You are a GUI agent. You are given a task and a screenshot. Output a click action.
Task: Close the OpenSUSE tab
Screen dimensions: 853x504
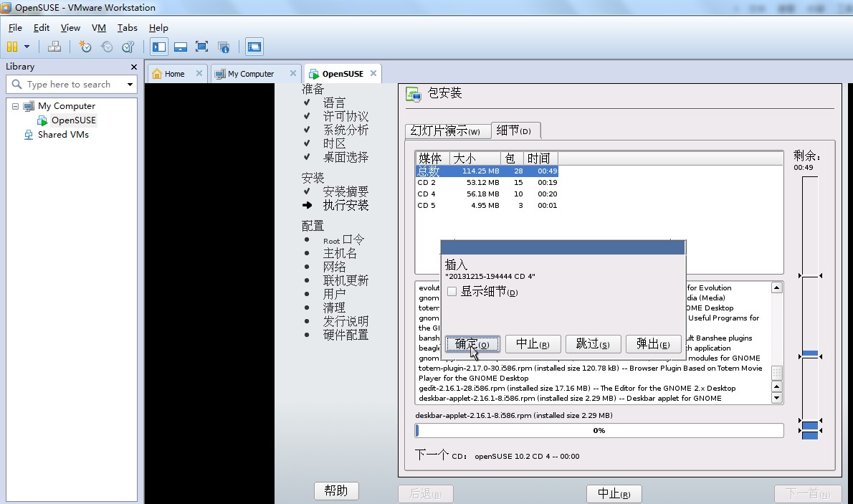pos(373,73)
